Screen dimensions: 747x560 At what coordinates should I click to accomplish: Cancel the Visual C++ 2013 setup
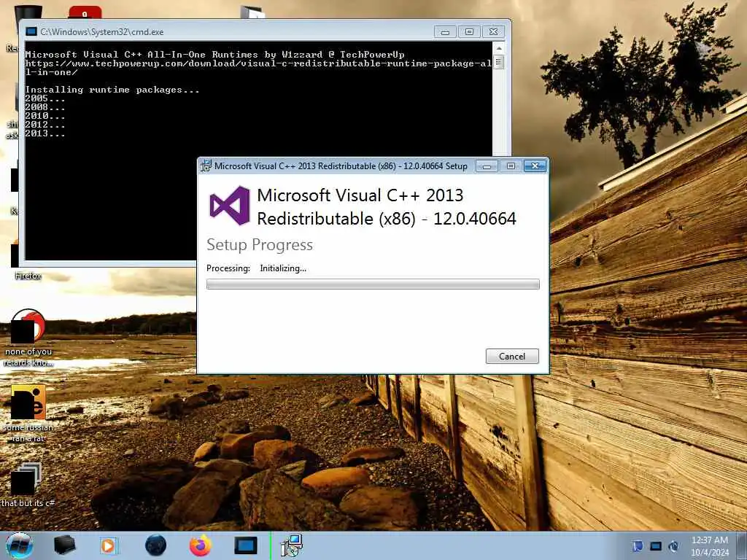click(x=512, y=356)
